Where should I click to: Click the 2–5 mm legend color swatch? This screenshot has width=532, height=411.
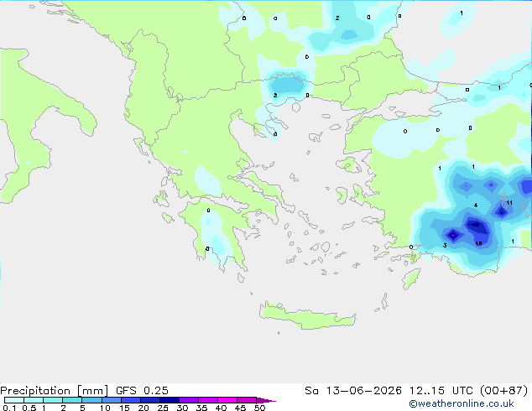72,400
